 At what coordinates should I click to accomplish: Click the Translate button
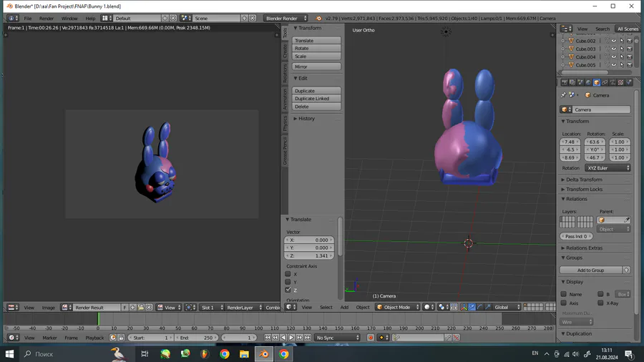pyautogui.click(x=316, y=40)
